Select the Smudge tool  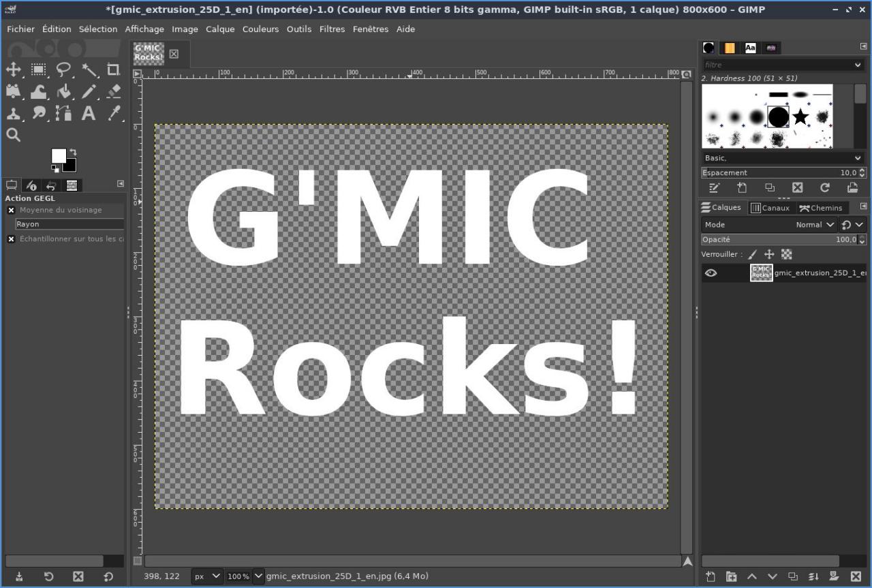[x=39, y=113]
